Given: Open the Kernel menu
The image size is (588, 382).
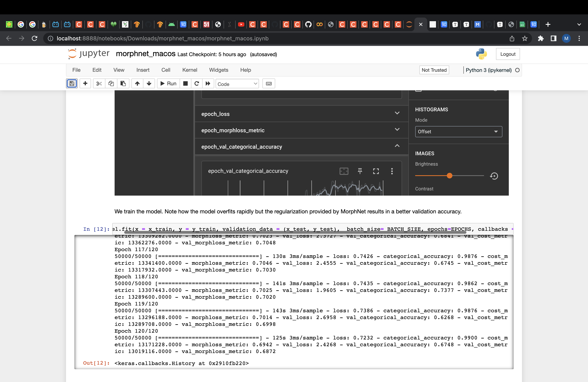Looking at the screenshot, I should tap(189, 70).
